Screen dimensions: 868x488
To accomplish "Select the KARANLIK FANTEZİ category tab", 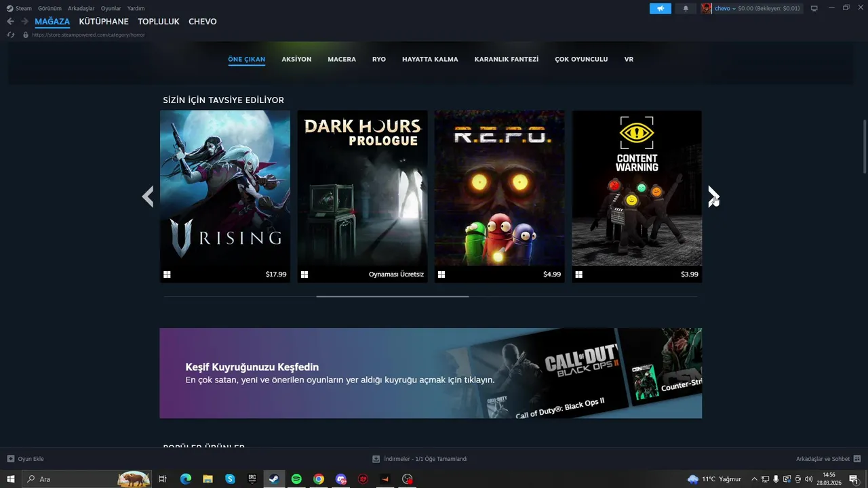I will (x=507, y=59).
